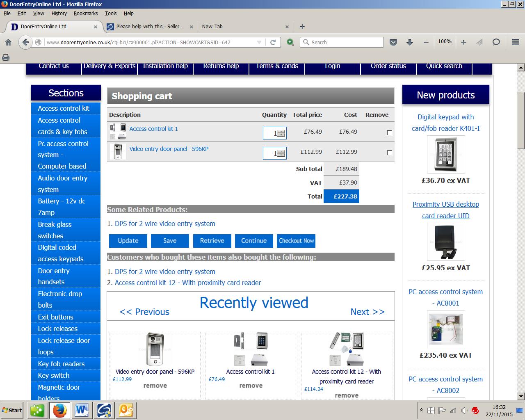
Task: Click the zoom in plus icon
Action: pos(463,42)
